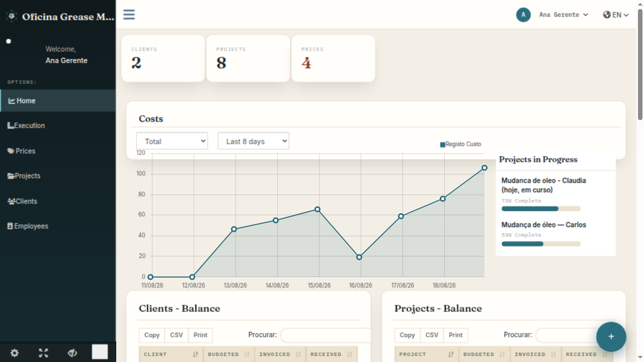Click the Oficina Grease logo icon
The height and width of the screenshot is (362, 644).
tap(12, 17)
